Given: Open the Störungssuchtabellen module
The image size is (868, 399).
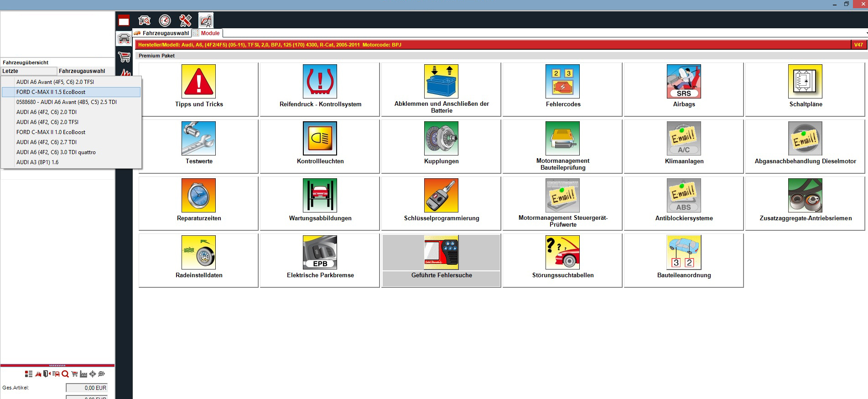Looking at the screenshot, I should [x=562, y=260].
